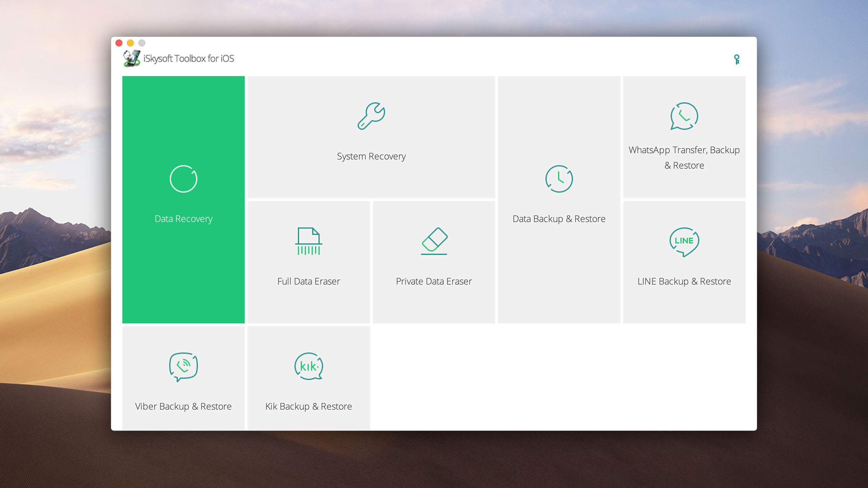This screenshot has height=488, width=868.
Task: Click the iSkysoft Toolbox for iOS title
Action: 189,58
